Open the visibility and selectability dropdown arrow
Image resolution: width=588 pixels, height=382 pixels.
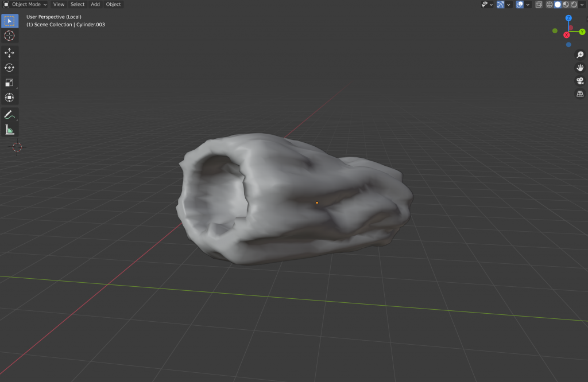(492, 5)
